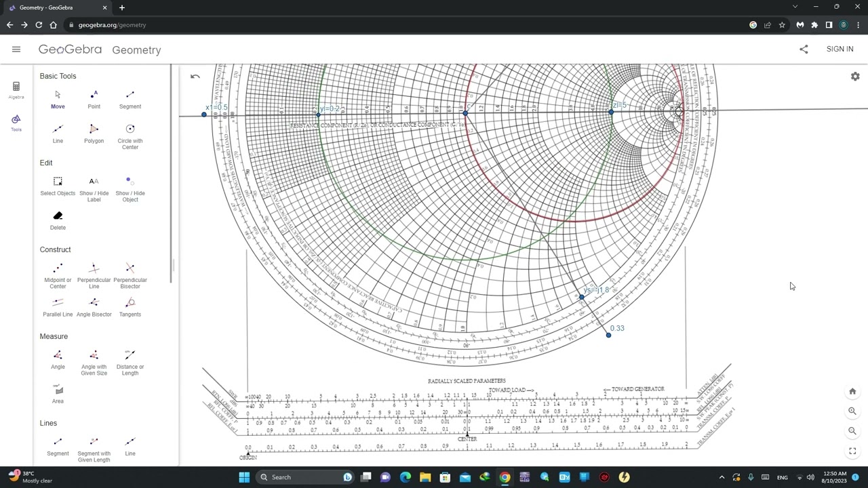Click the tools panel scrollbar

click(x=172, y=174)
